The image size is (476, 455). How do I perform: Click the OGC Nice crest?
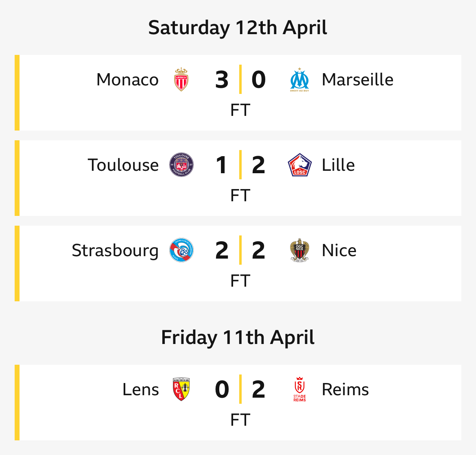tap(299, 250)
